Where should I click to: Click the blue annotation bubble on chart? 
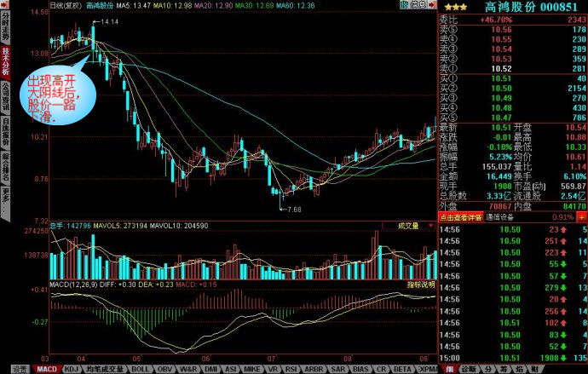tap(59, 97)
